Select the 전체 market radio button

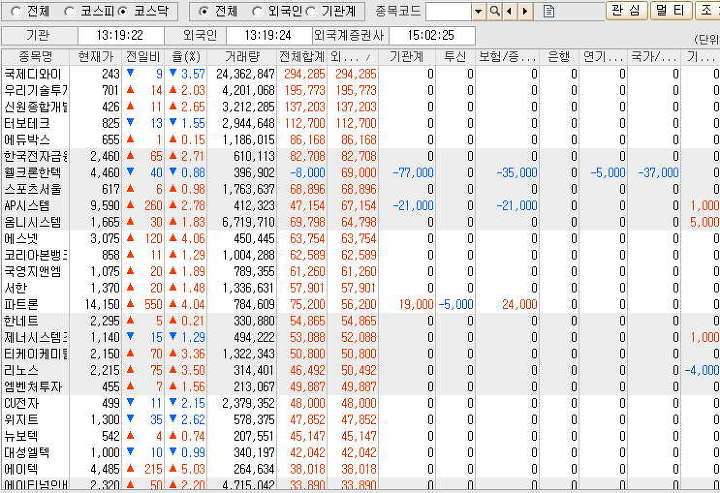[x=16, y=11]
